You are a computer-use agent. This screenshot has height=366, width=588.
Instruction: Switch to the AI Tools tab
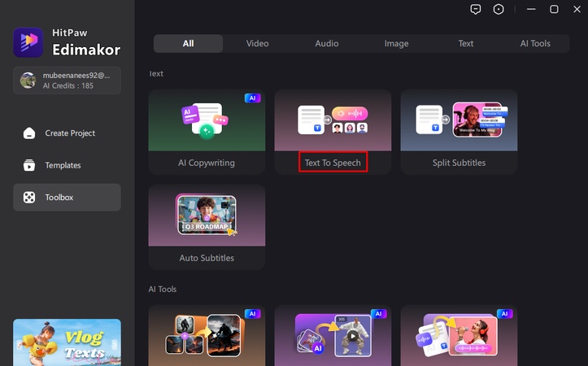[x=535, y=43]
